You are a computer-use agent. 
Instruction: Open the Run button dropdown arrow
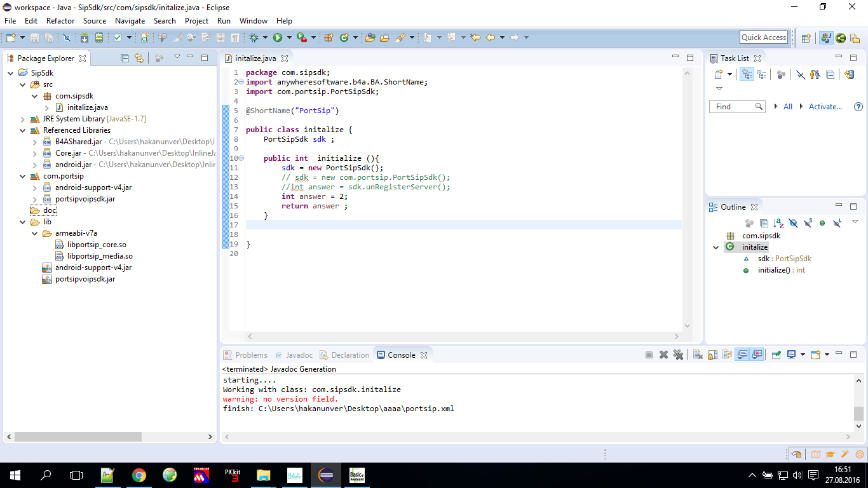(x=289, y=38)
